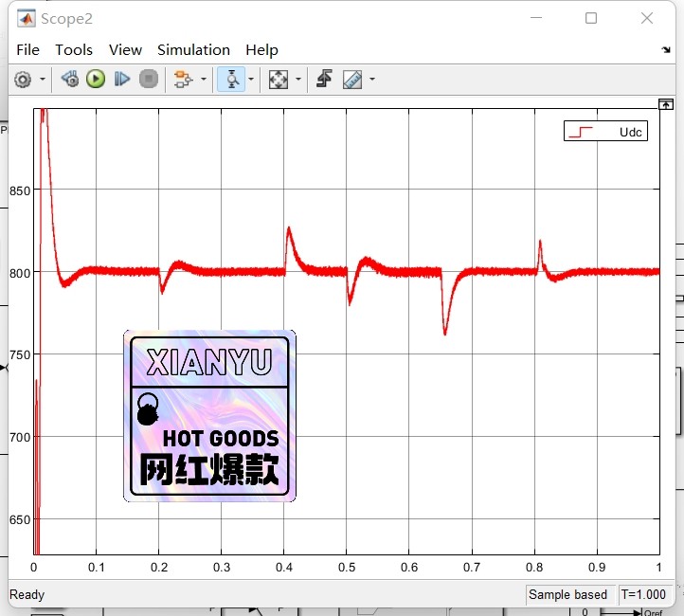The width and height of the screenshot is (684, 616).
Task: Click the MATLAB logo in title bar
Action: pyautogui.click(x=27, y=18)
